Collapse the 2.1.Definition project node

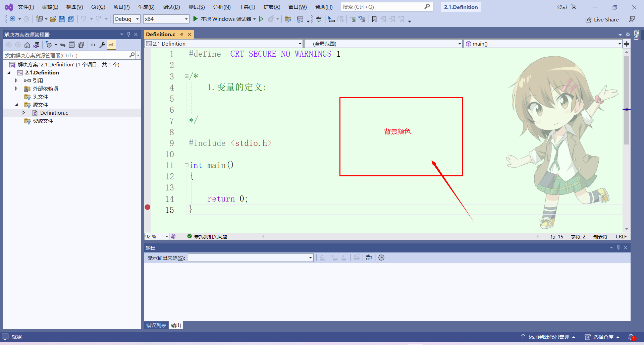(9, 72)
